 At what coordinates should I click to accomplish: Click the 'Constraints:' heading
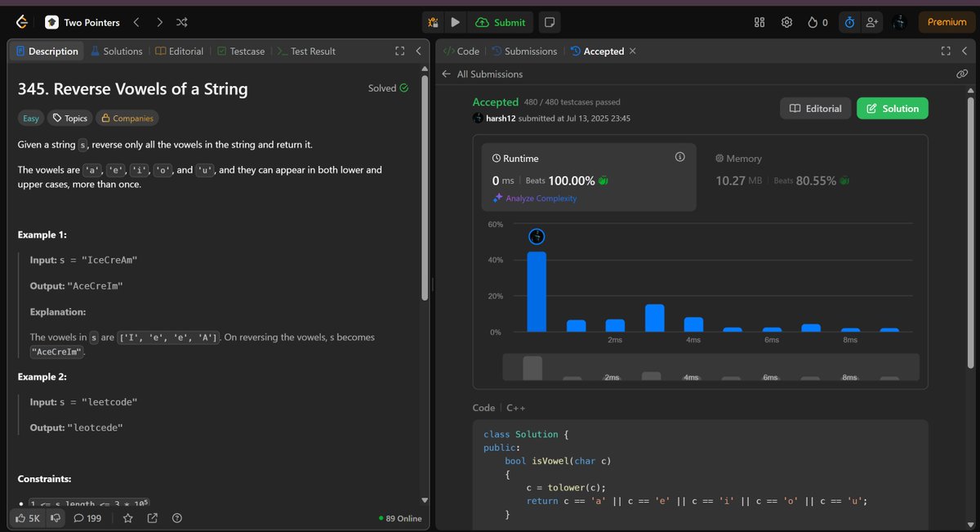45,478
